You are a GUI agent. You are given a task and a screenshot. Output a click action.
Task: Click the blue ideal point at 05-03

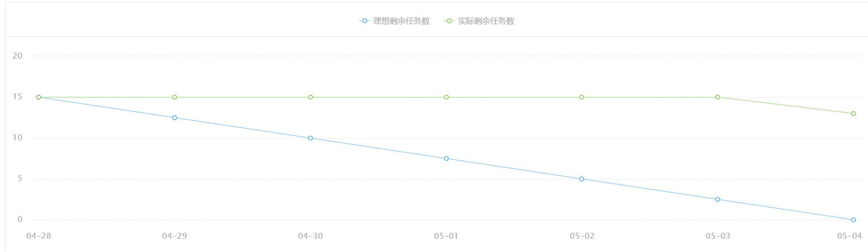(x=718, y=199)
